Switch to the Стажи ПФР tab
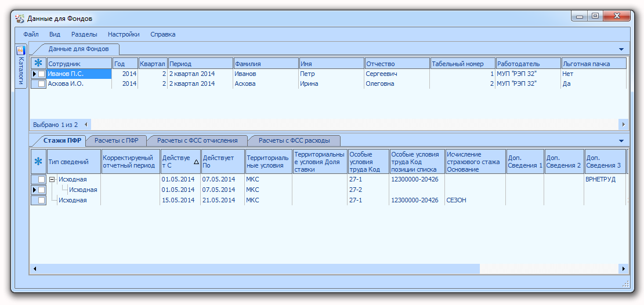Viewport: 644px width, 305px height. click(x=63, y=140)
